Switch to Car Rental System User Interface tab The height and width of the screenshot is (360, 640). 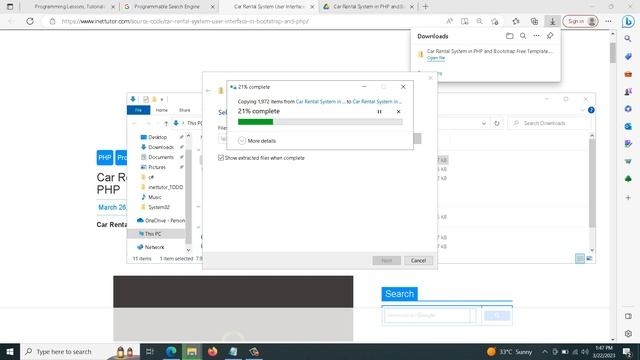point(269,7)
